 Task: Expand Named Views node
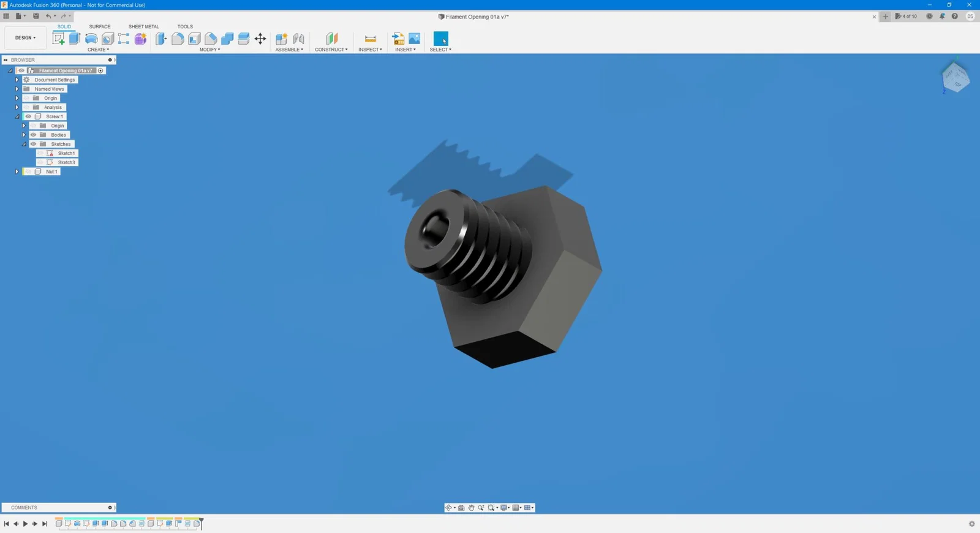point(17,89)
